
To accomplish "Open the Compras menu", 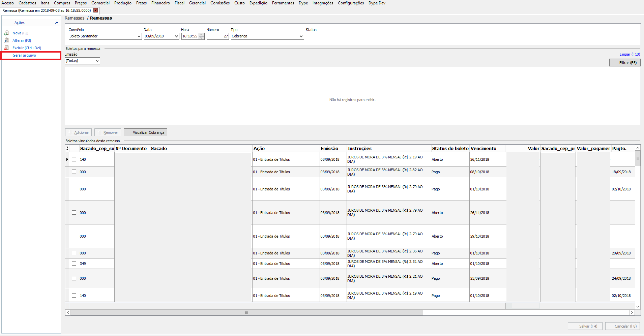I will pos(62,3).
